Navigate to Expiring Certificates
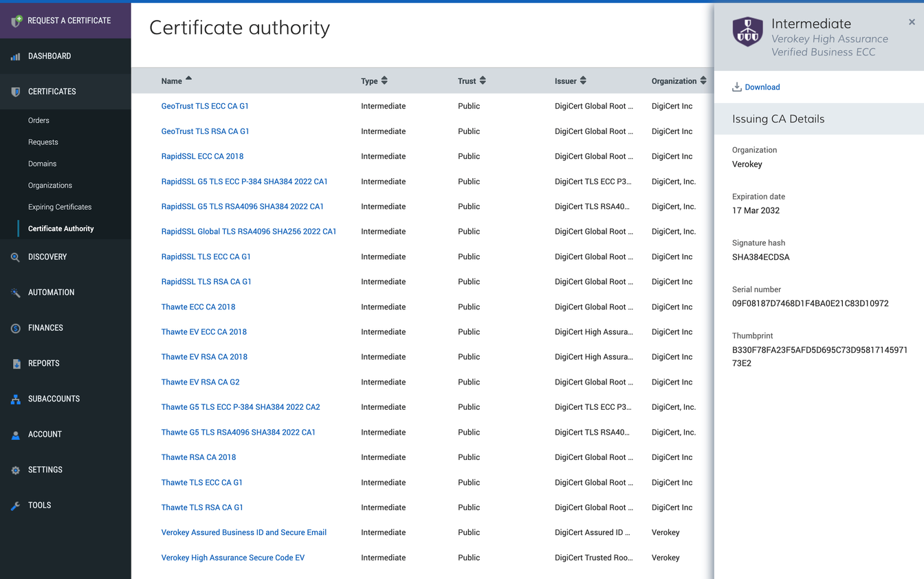The image size is (924, 579). click(60, 206)
